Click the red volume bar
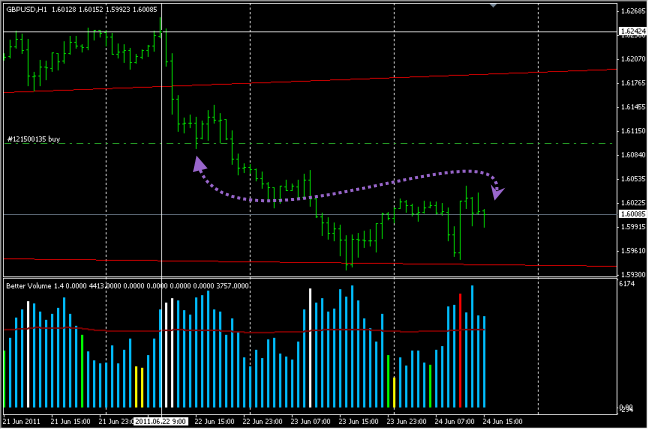Screen dimensions: 648x429 tap(460, 350)
